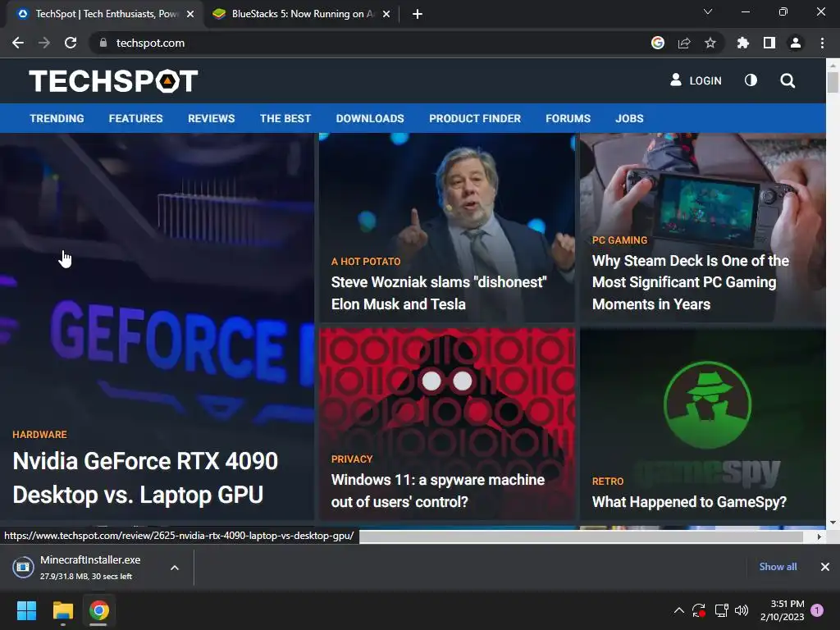Screen dimensions: 840x630
Task: Close the BlueStacks 5 tab
Action: (386, 14)
